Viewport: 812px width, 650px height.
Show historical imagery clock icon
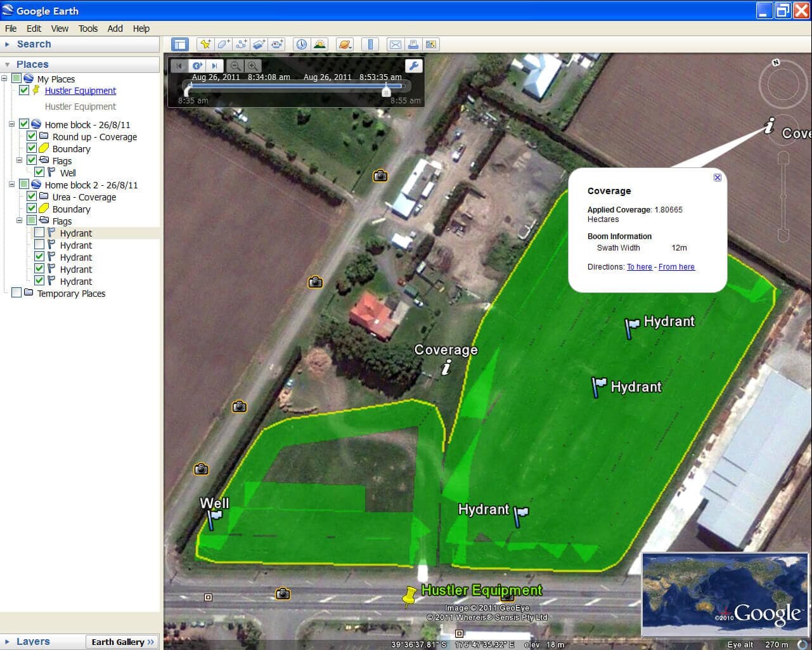(x=302, y=44)
